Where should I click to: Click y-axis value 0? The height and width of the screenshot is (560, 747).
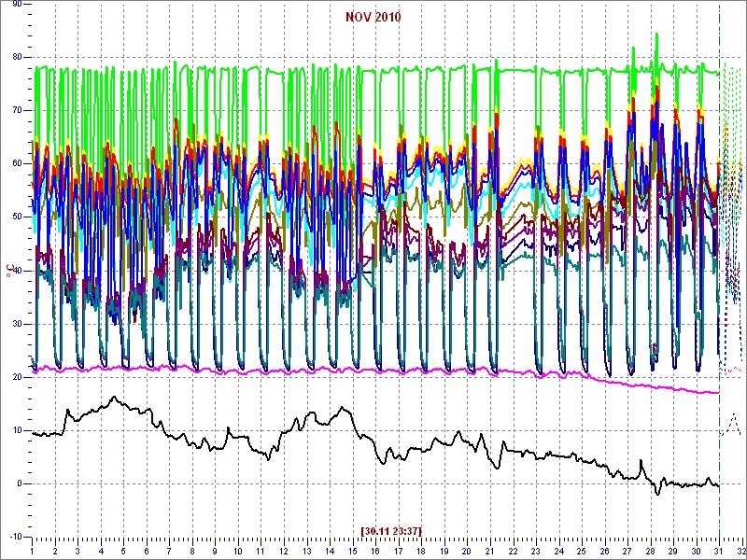tap(20, 483)
